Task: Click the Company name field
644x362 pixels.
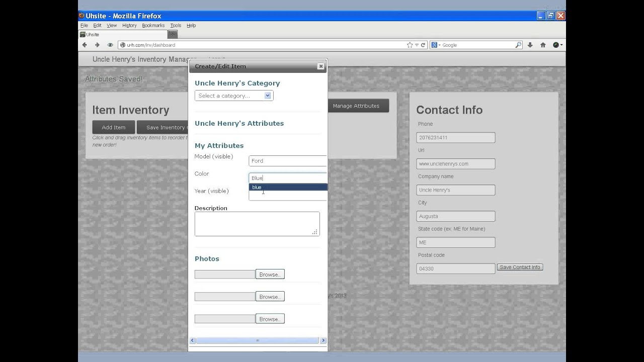Action: (x=456, y=190)
